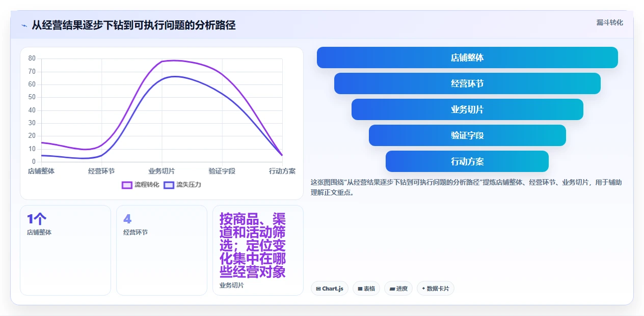Viewport: 644px width, 316px height.
Task: Select the 店铺整体 funnel bar
Action: [467, 58]
